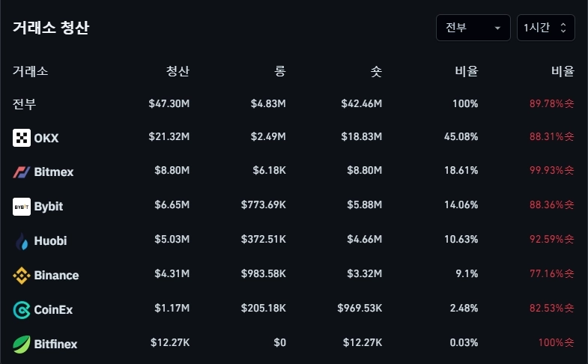
Task: Click the Bitmex logo icon
Action: coord(22,172)
